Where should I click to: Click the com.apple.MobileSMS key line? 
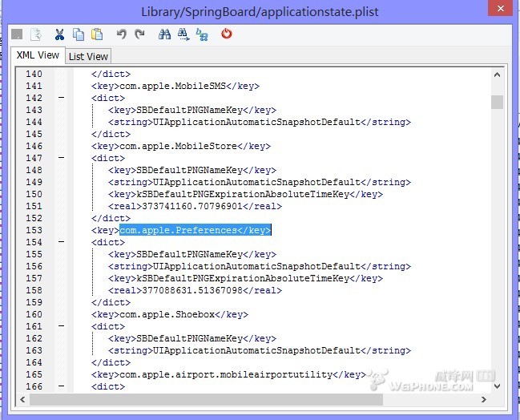(175, 86)
